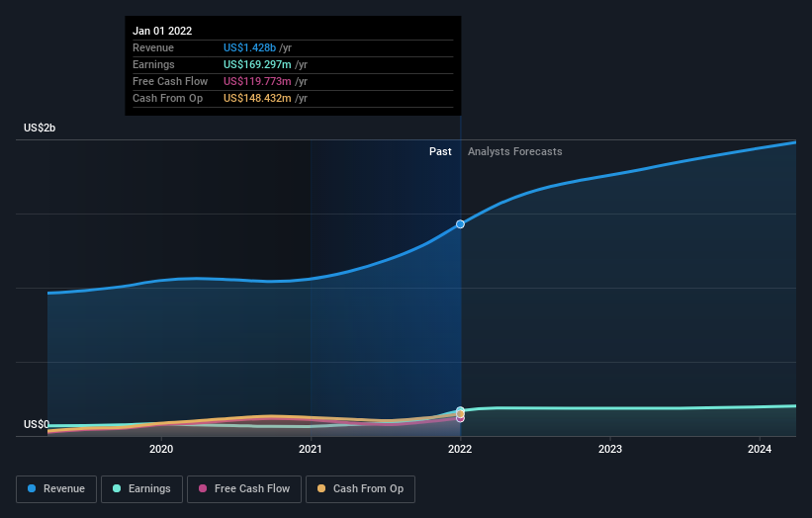
Task: Click the Past region label
Action: tap(440, 151)
